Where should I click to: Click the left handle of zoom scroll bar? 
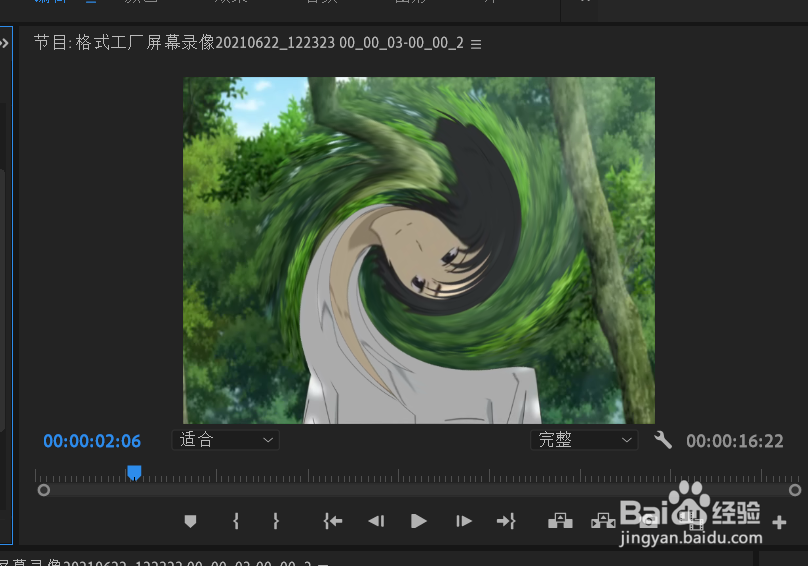(x=44, y=490)
